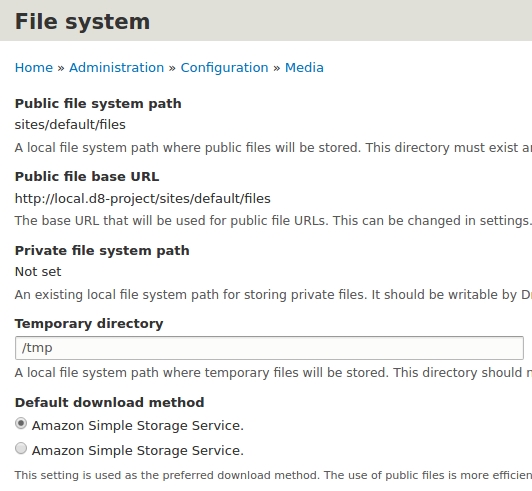
Task: Select the unchecked Amazon Simple Storage Service radio
Action: (21, 448)
